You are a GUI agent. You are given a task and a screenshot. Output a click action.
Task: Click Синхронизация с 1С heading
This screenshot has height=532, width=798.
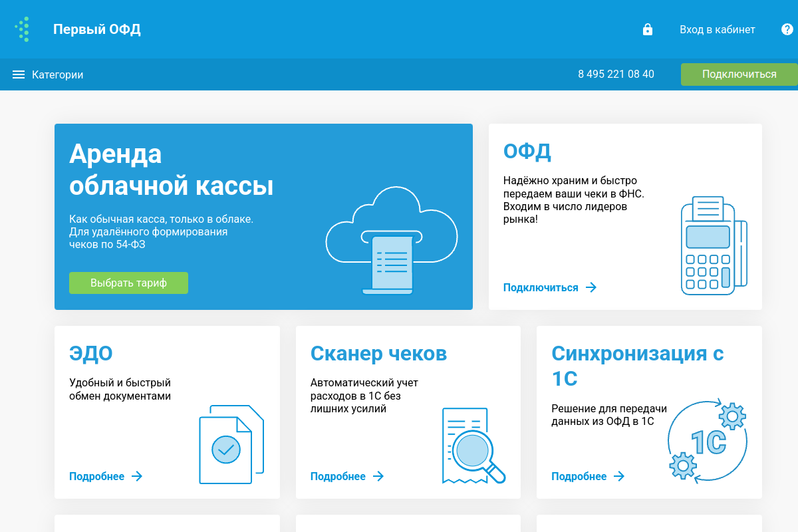coord(638,366)
